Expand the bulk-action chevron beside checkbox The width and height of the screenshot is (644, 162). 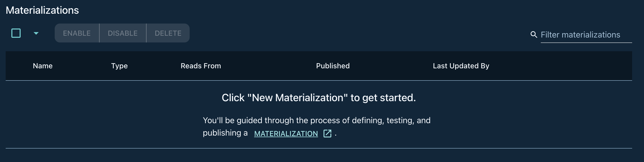pyautogui.click(x=36, y=34)
